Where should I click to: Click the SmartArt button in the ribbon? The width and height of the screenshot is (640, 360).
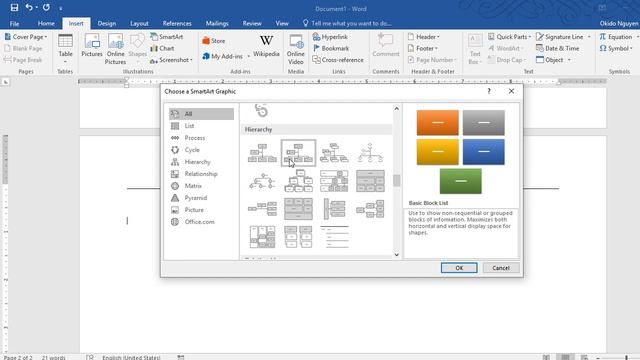[x=167, y=37]
